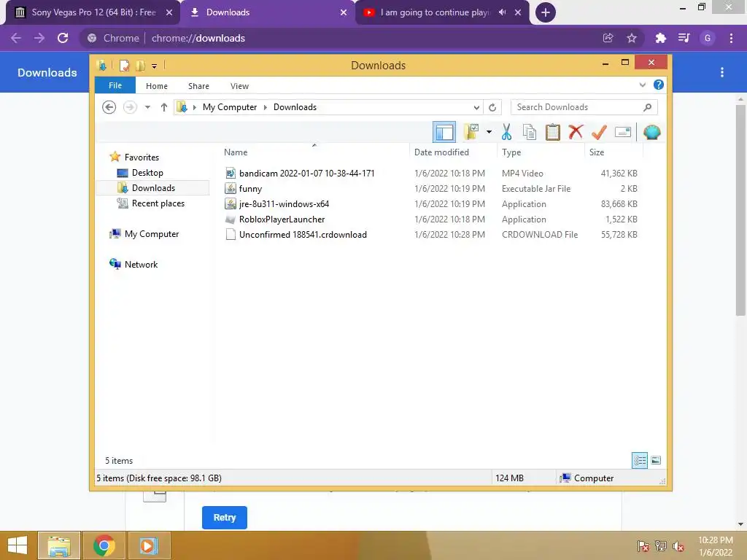Click the folder options toolbar icon
Image resolution: width=747 pixels, height=560 pixels.
tap(471, 132)
